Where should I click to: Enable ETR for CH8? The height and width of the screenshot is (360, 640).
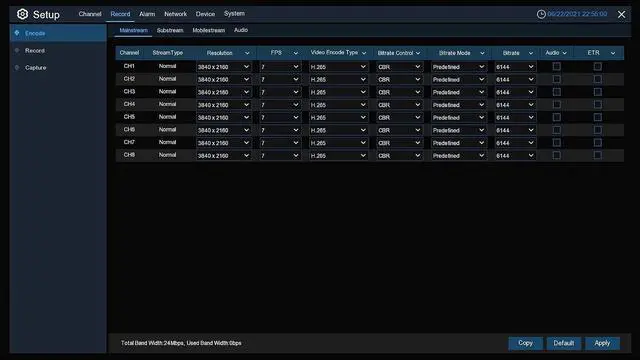(x=598, y=155)
